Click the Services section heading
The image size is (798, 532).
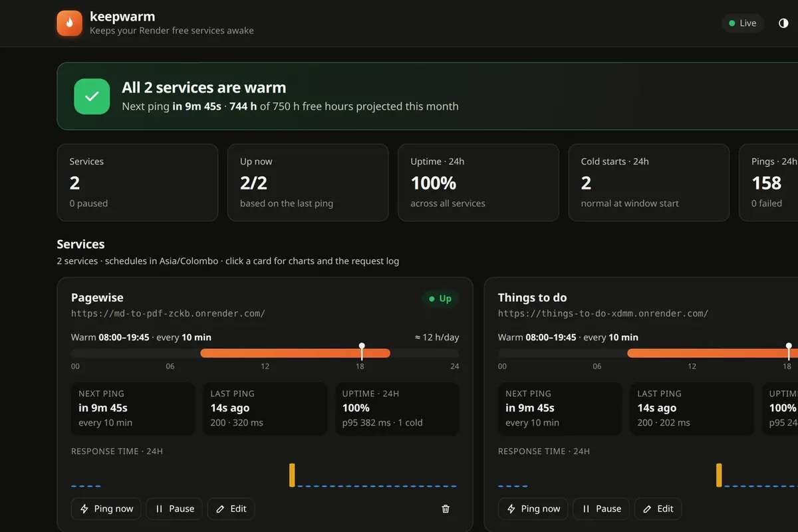(80, 244)
